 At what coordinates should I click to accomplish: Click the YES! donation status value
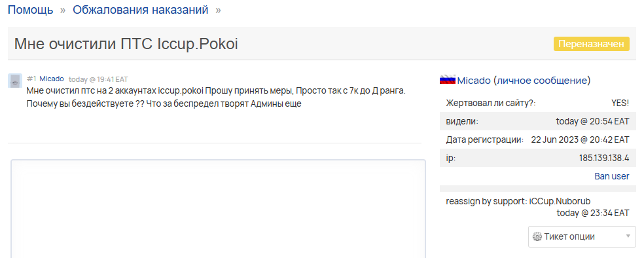coord(620,103)
